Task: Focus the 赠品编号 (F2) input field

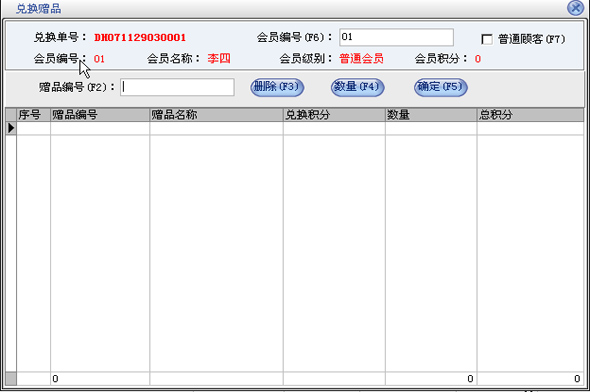Action: click(x=177, y=87)
